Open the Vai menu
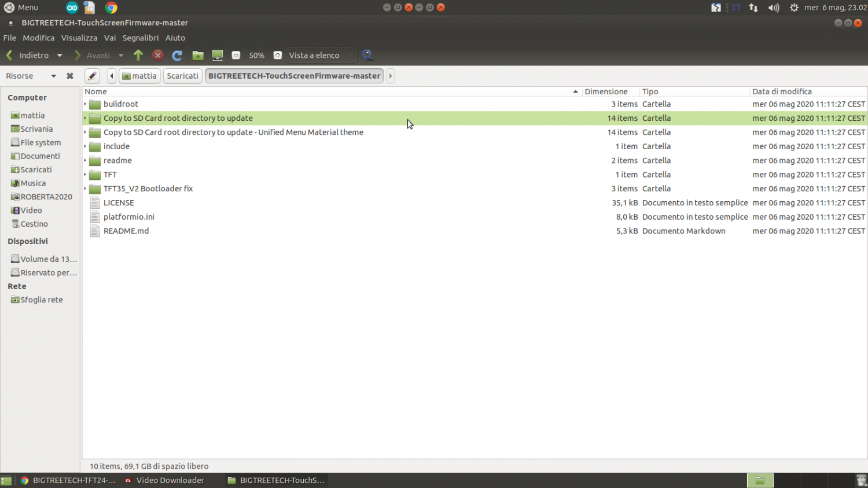 click(x=110, y=38)
